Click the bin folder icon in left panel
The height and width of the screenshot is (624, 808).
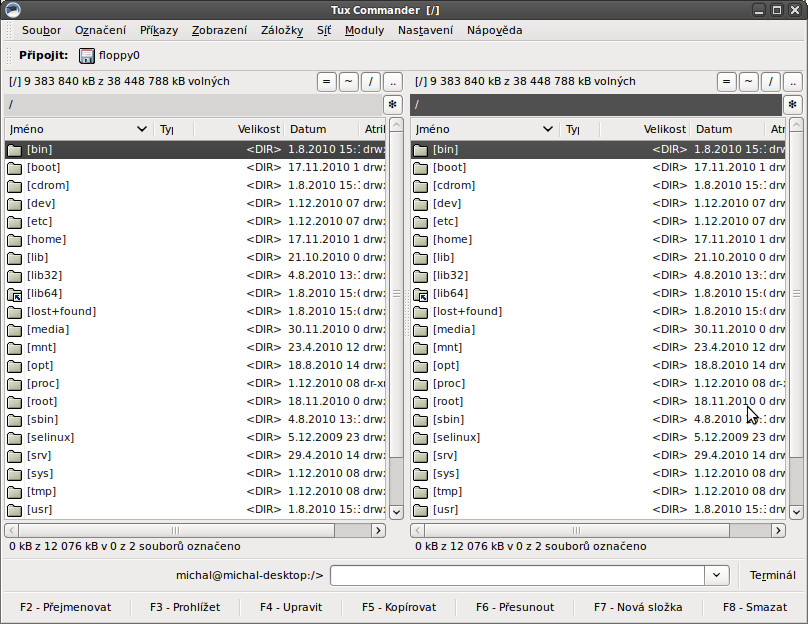coord(14,150)
